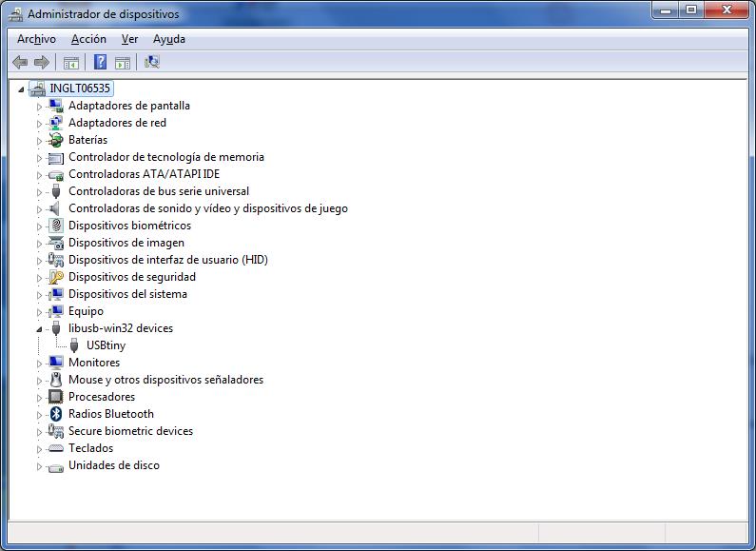756x551 pixels.
Task: Click the Controlador de tecnología de memoria icon
Action: tap(56, 157)
